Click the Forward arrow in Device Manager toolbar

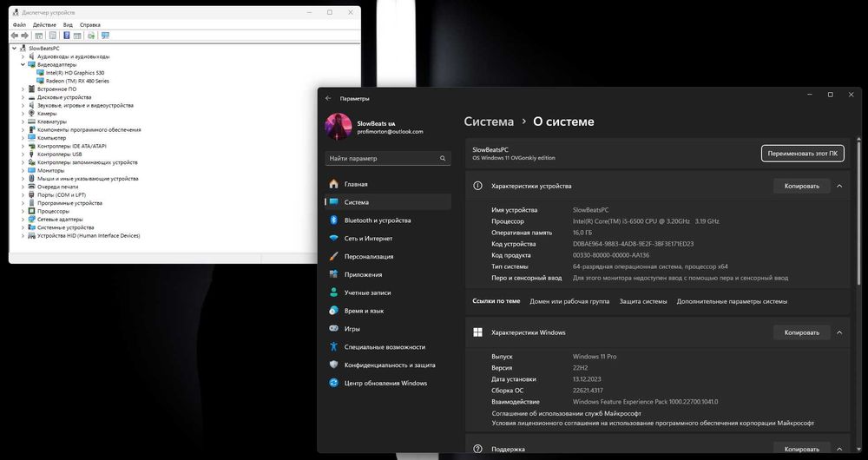(24, 36)
